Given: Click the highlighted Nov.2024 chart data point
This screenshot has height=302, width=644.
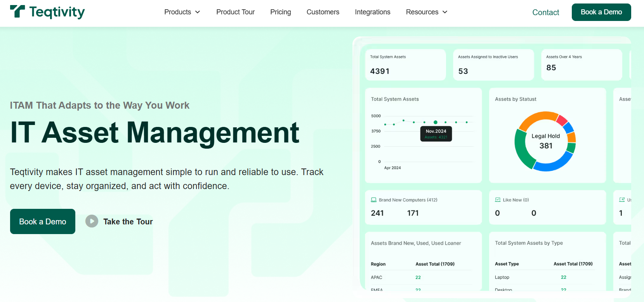Looking at the screenshot, I should [x=436, y=122].
